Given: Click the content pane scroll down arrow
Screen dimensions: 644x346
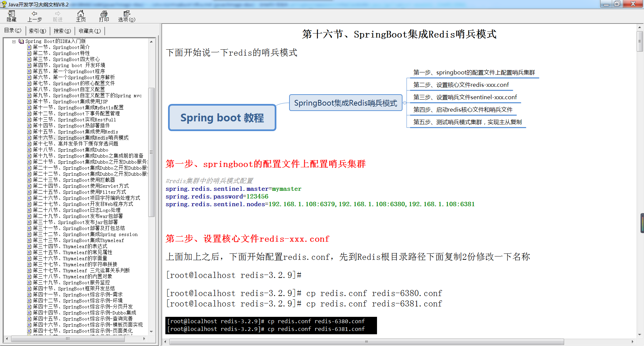Looking at the screenshot, I should (x=640, y=335).
